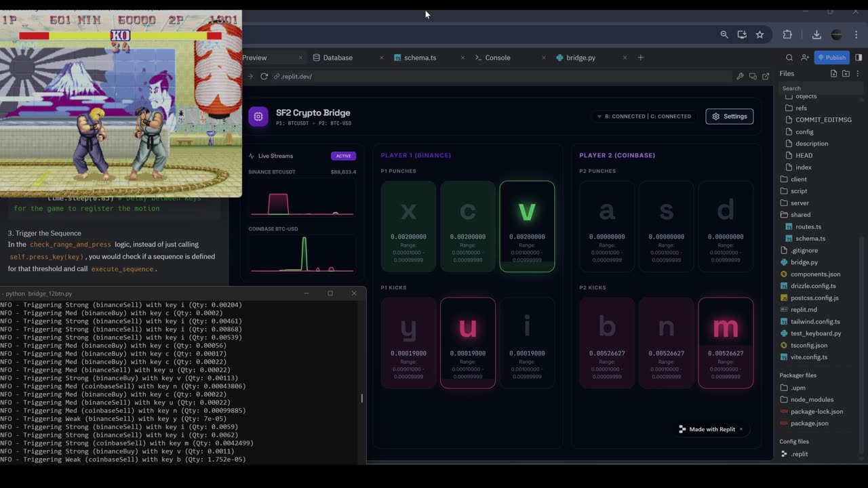This screenshot has height=488, width=868.
Task: Click the blue Publish button
Action: click(x=831, y=58)
